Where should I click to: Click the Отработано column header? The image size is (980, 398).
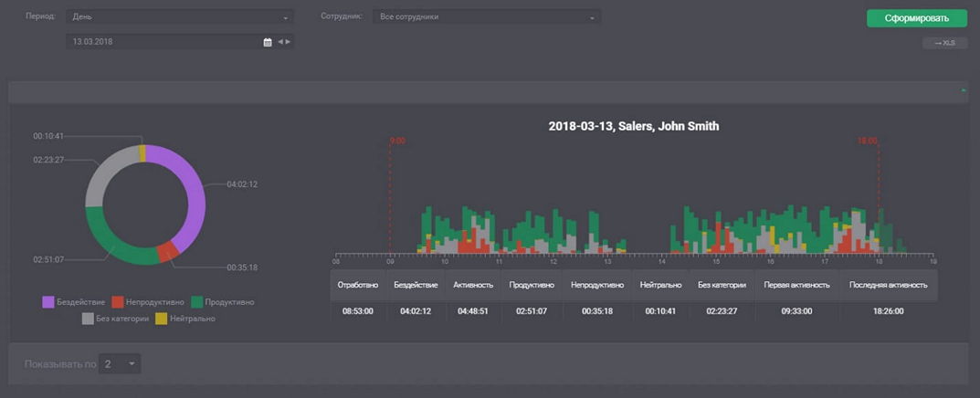[357, 285]
